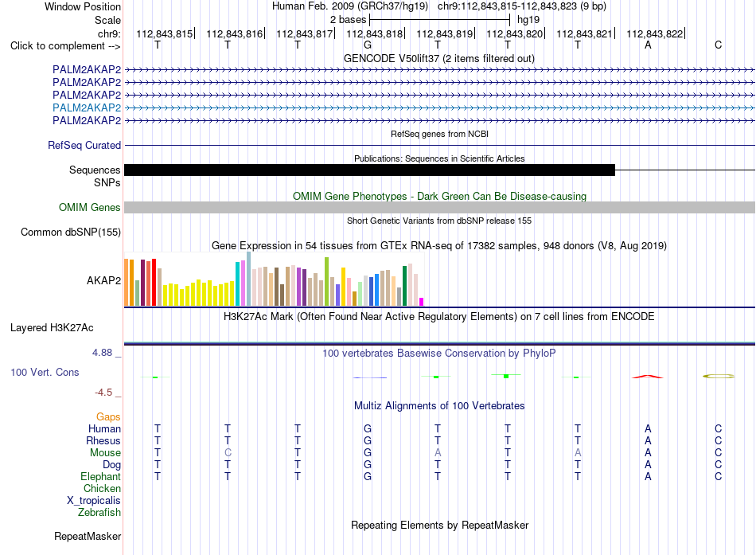Click base A in the complement sequence row
Screen dimensions: 756x555
point(648,45)
